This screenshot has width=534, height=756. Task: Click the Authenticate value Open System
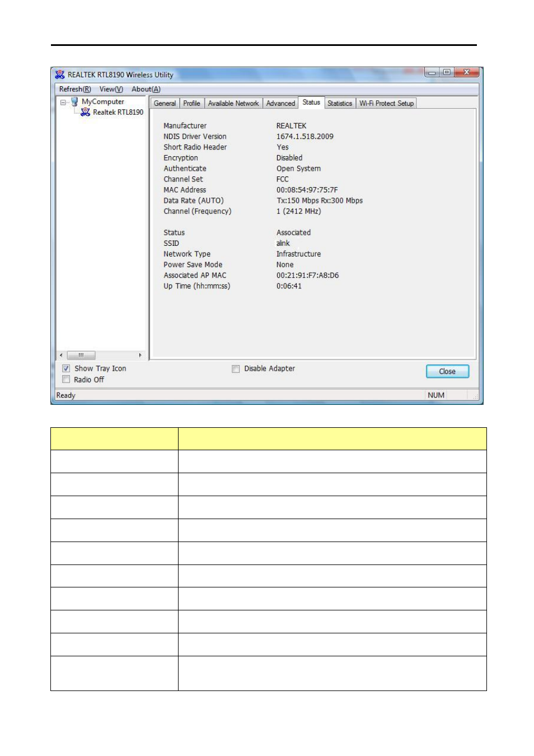pos(298,169)
